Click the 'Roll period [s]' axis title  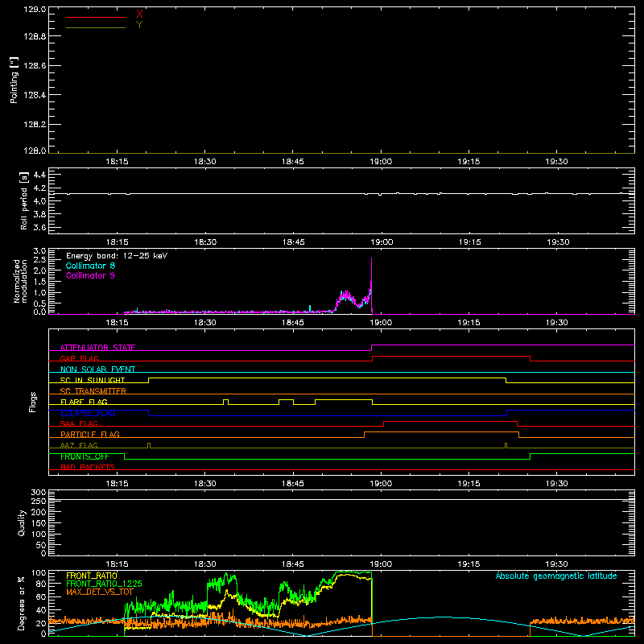click(24, 200)
